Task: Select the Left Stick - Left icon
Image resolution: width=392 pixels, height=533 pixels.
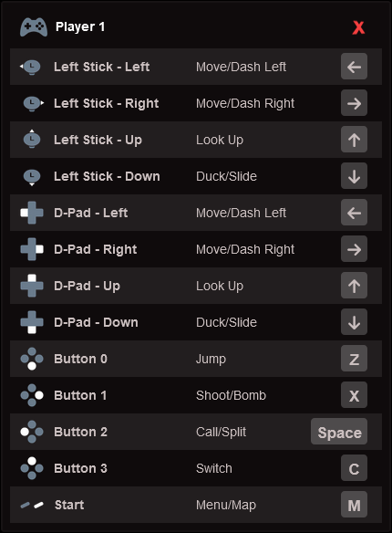Action: pyautogui.click(x=31, y=67)
